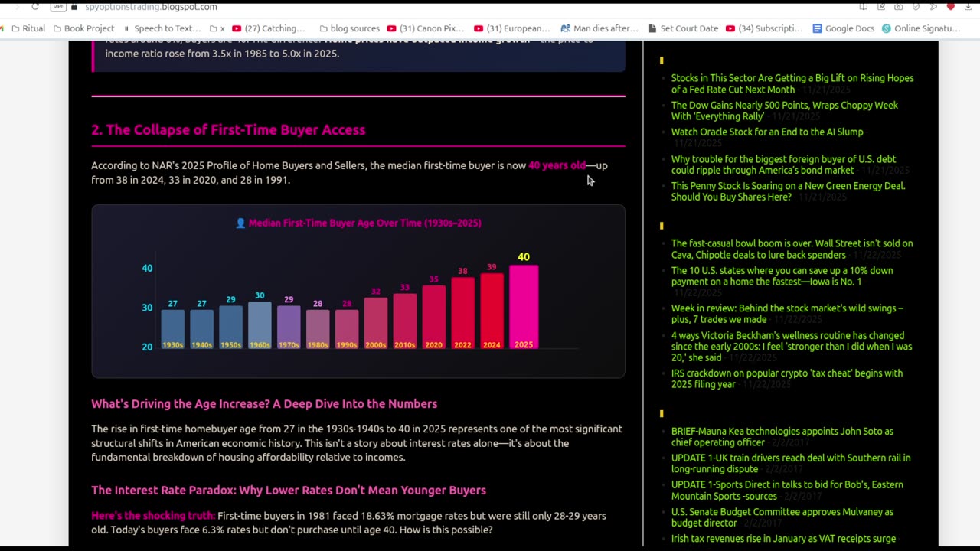Viewport: 980px width, 551px height.
Task: Open the Book Project bookmarks folder
Action: 83,28
